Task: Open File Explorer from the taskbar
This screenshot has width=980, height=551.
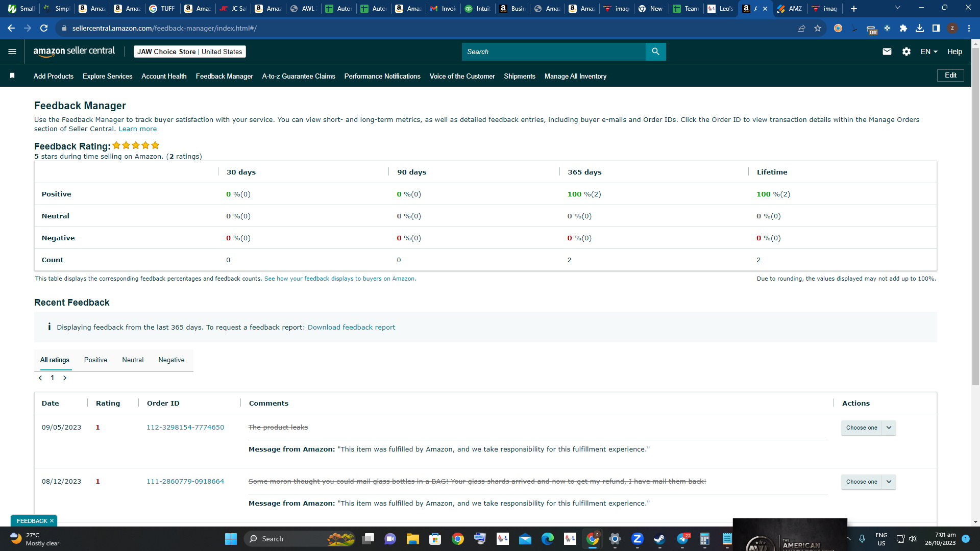Action: click(x=412, y=539)
